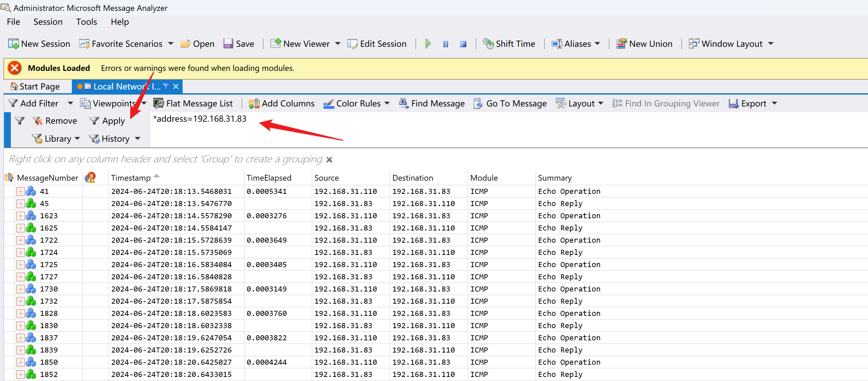Click the Go To Message icon
868x381 pixels.
[478, 103]
